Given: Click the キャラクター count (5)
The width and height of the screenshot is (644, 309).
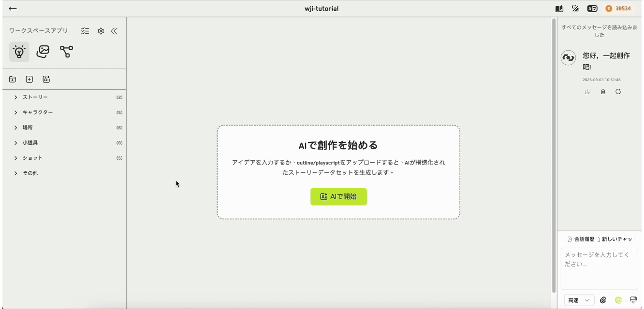Looking at the screenshot, I should 119,112.
